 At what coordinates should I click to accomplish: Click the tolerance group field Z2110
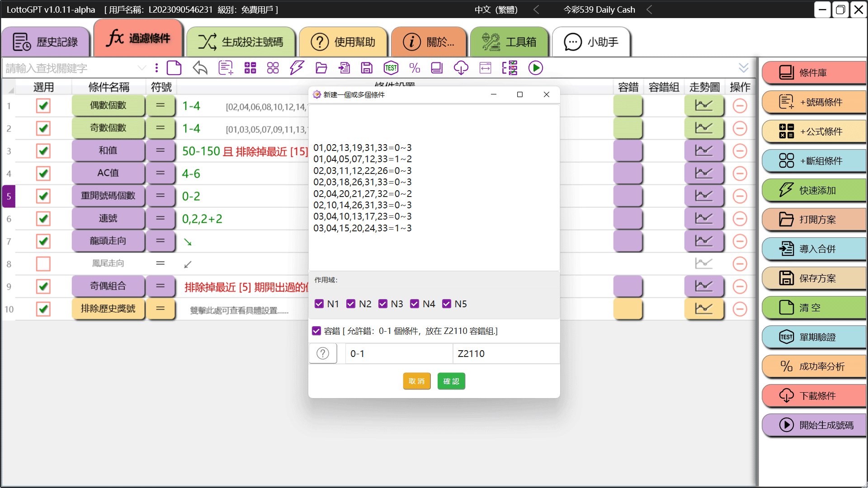click(x=506, y=353)
